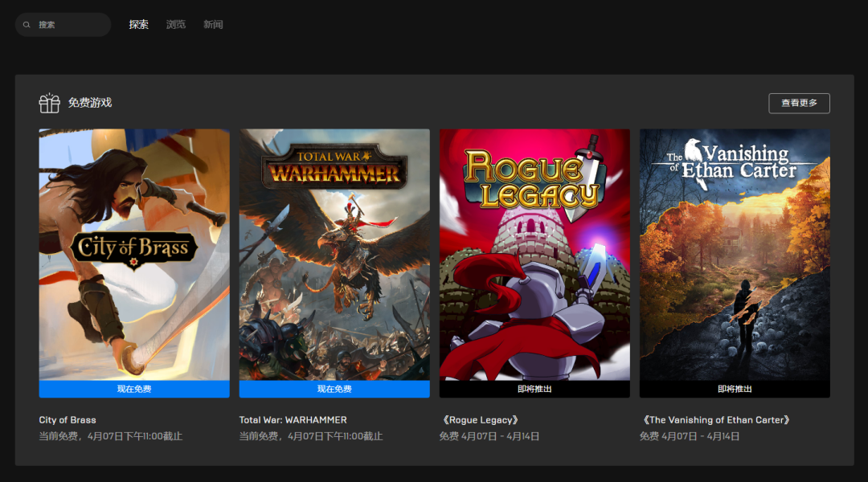
Task: Click the 免费游戏 section heading
Action: 90,103
